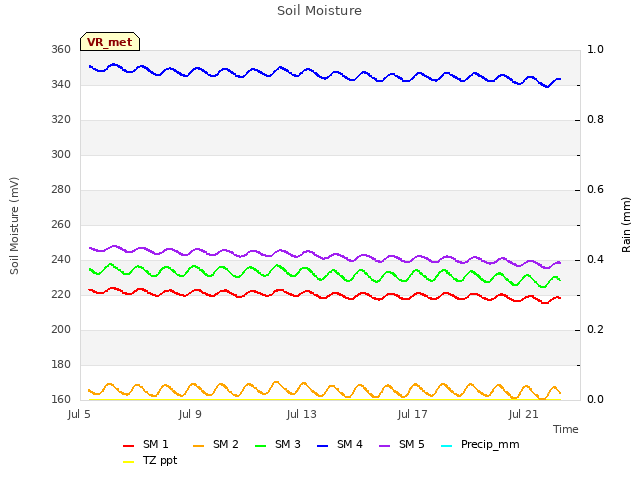The image size is (640, 480).
Task: Click the Jul 13 x-axis label
Action: pyautogui.click(x=301, y=414)
